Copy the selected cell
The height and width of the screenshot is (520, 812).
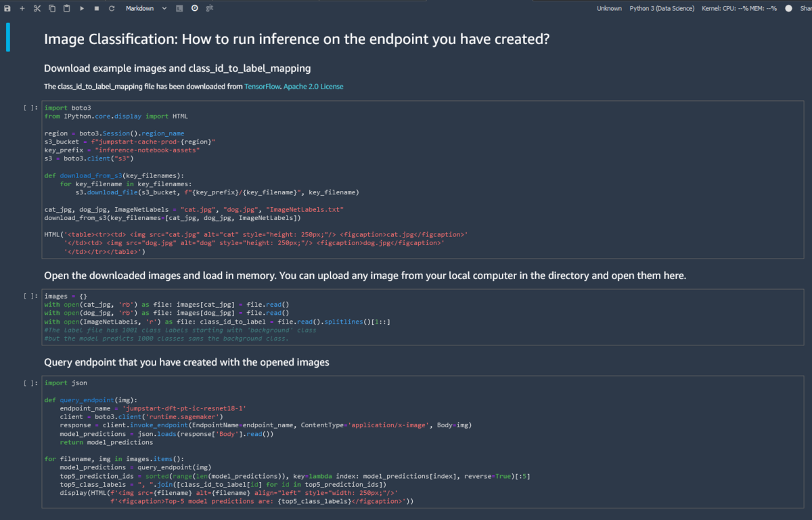52,8
